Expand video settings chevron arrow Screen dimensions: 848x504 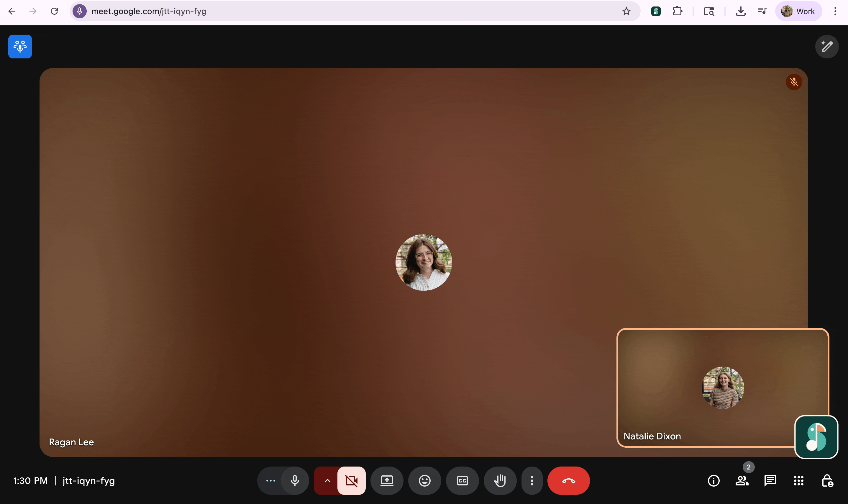click(x=327, y=481)
